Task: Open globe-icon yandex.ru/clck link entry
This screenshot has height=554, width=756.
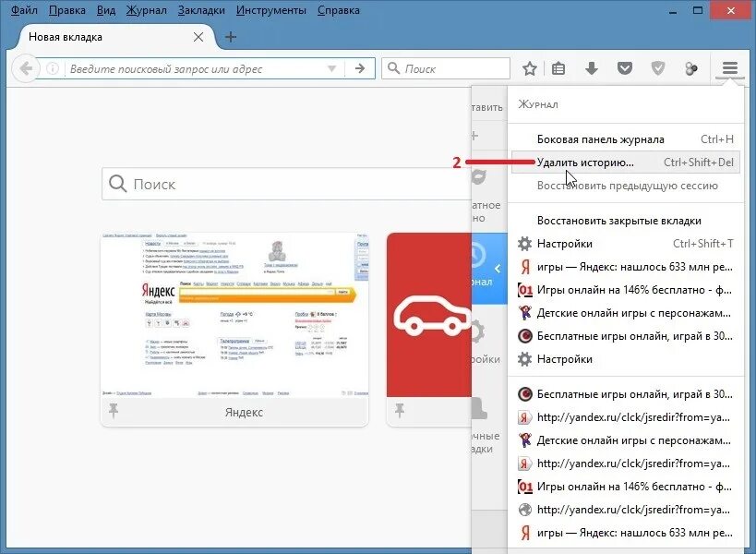Action: tap(625, 510)
